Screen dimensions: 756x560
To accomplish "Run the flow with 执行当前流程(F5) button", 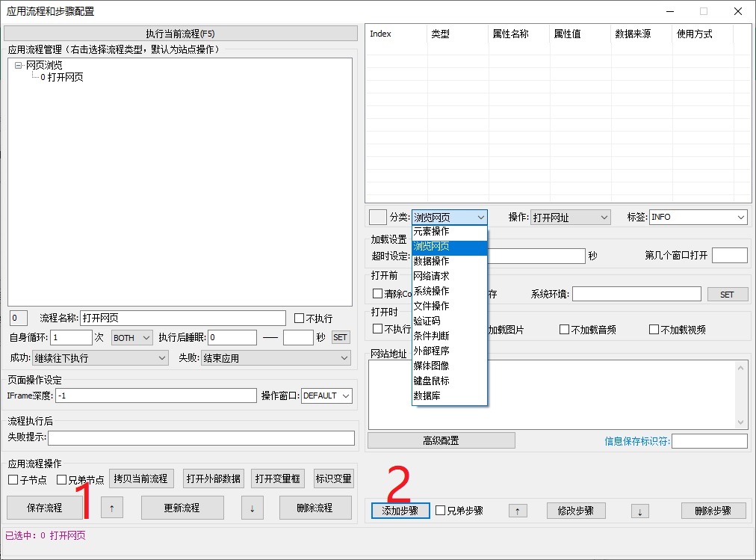I will coord(179,33).
